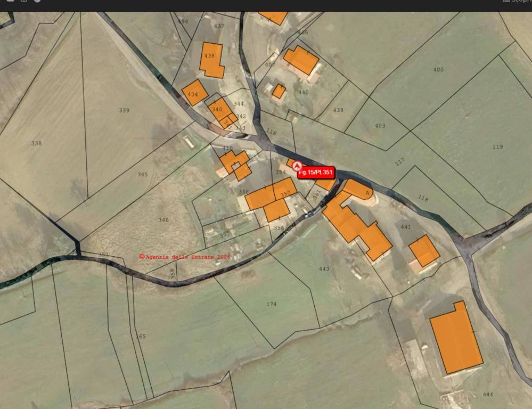Screen dimensions: 532x409
Task: Click parcel number 339 on map
Action: 124,110
